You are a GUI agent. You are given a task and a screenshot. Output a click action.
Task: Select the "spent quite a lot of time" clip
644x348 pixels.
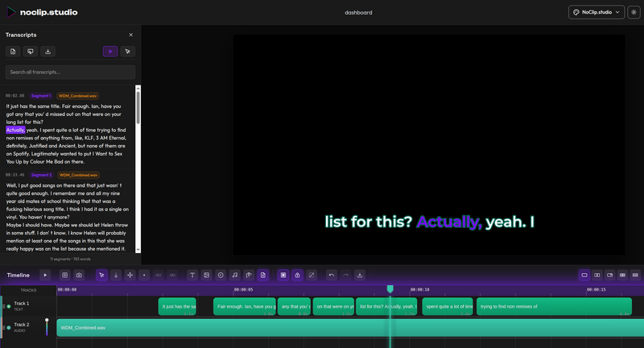click(448, 306)
